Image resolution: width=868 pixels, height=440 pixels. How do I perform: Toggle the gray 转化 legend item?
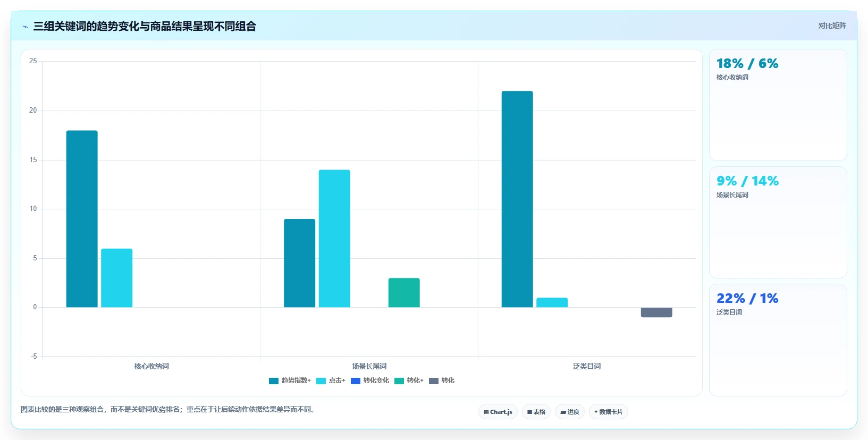(442, 381)
